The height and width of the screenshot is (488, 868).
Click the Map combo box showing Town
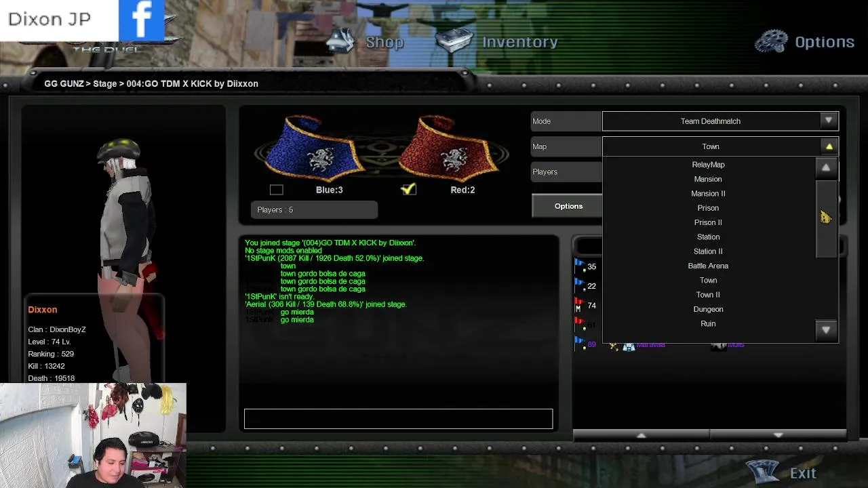[x=720, y=146]
